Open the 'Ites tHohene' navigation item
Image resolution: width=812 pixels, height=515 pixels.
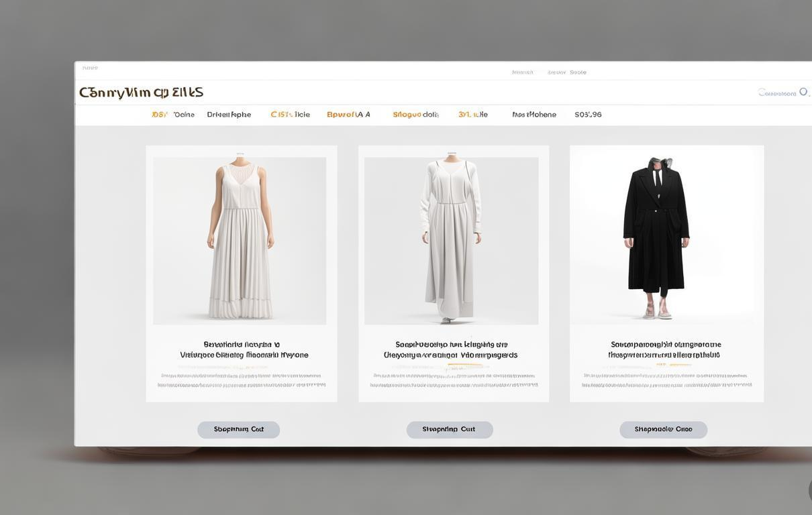point(534,115)
